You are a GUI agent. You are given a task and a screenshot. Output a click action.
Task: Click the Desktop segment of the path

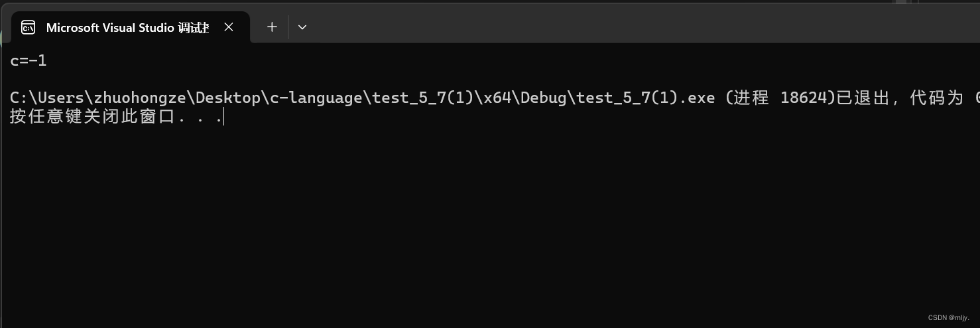229,98
